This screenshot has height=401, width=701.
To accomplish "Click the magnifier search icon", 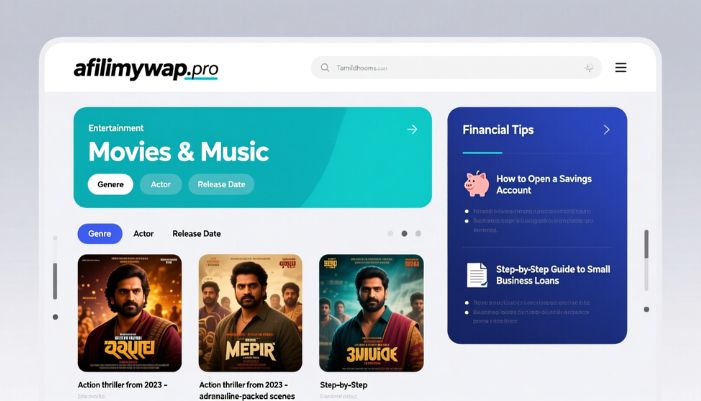I will (325, 68).
